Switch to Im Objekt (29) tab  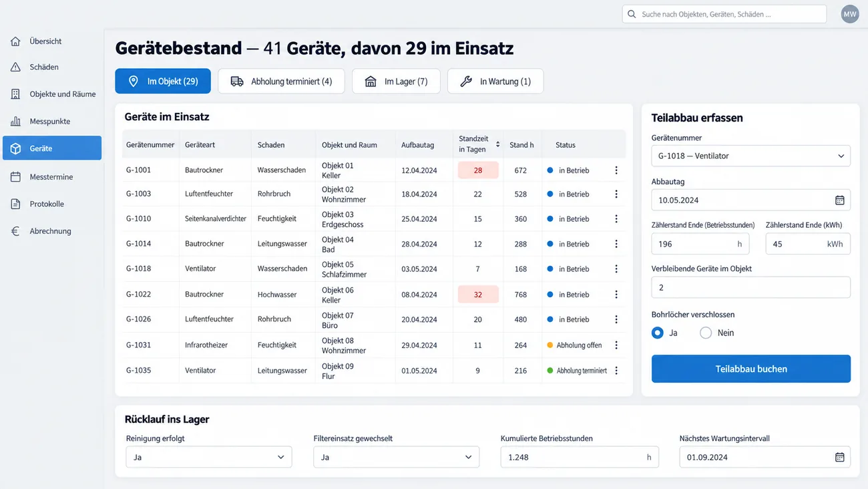163,81
